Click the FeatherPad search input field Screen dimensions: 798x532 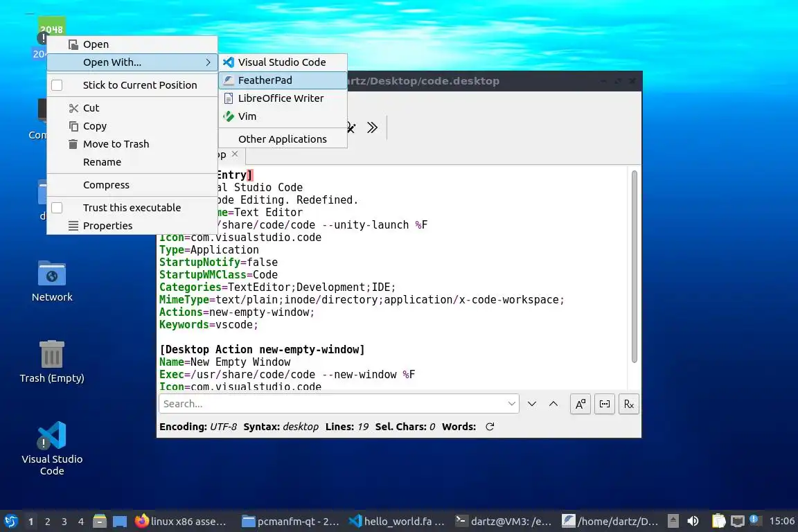point(339,404)
